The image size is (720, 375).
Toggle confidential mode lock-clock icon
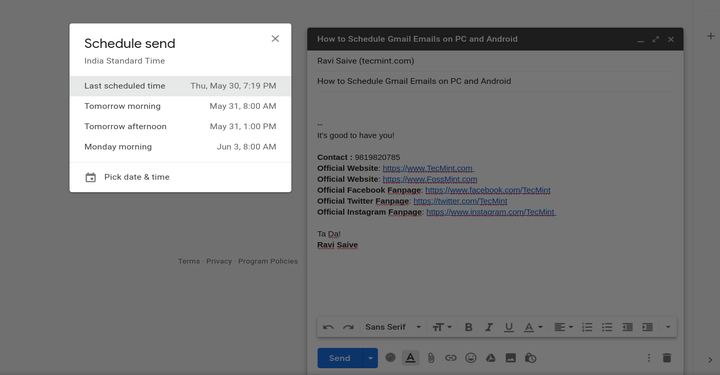click(x=531, y=358)
